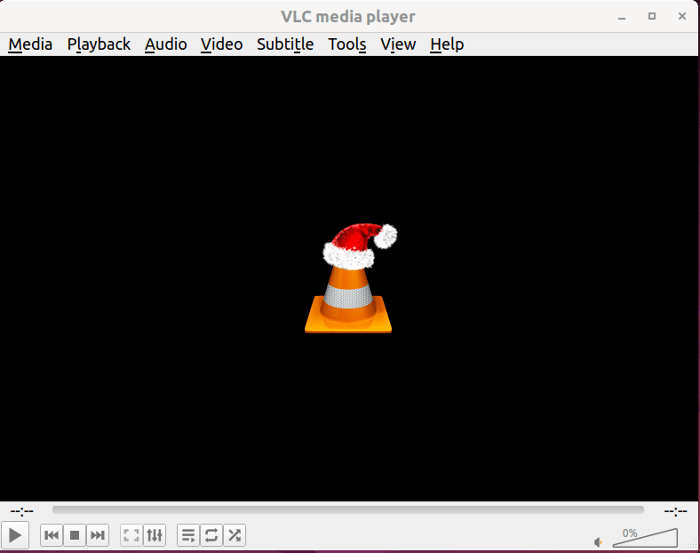Click the VLC cone Santa hat logo

[350, 278]
